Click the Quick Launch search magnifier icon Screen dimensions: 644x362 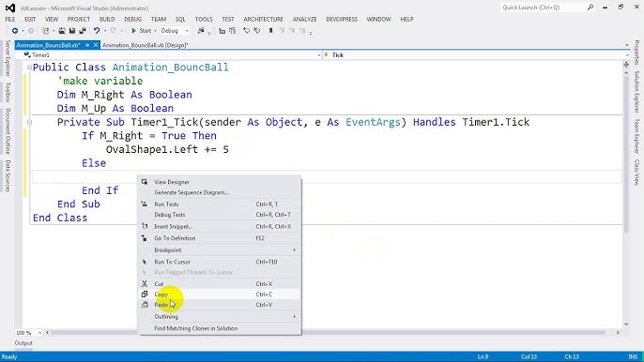pyautogui.click(x=590, y=8)
